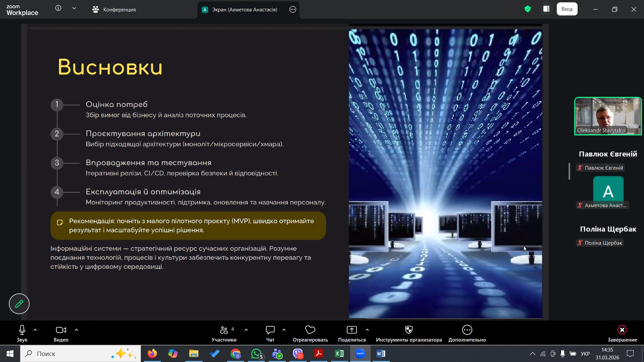Click the annotation pencil icon
This screenshot has height=362, width=644.
tap(19, 304)
